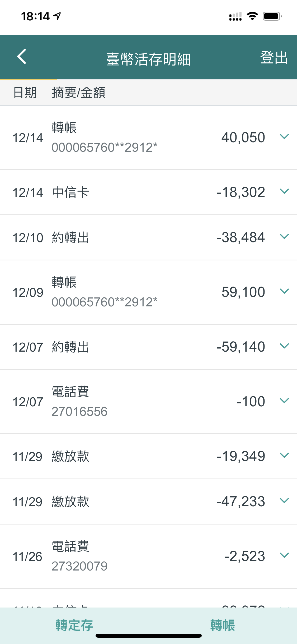
Task: Expand the 電話費 -100 entry
Action: (x=284, y=401)
